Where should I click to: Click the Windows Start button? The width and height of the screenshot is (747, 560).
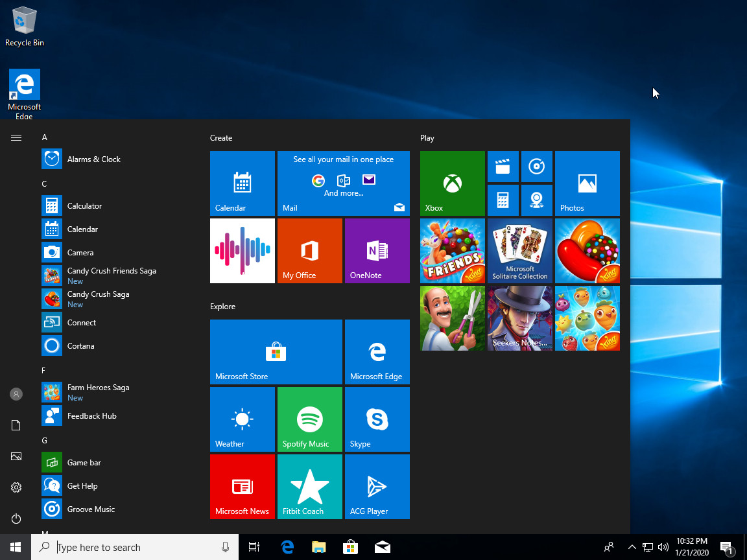16,547
